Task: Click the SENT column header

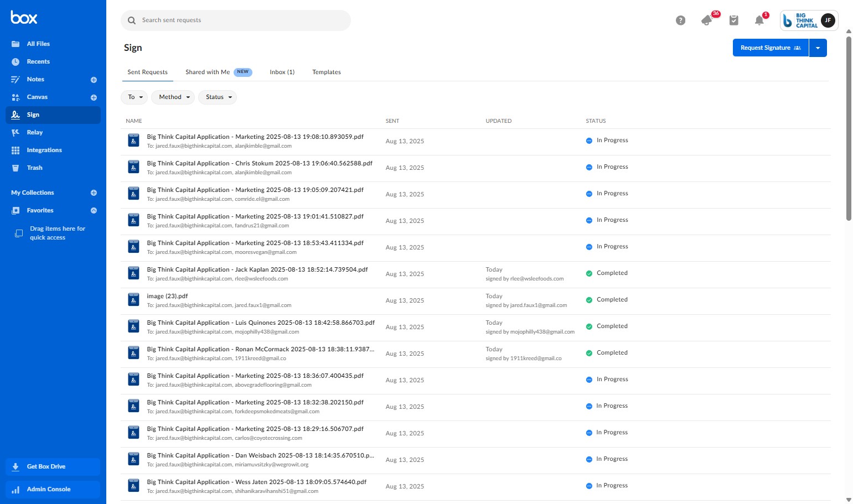Action: (392, 121)
